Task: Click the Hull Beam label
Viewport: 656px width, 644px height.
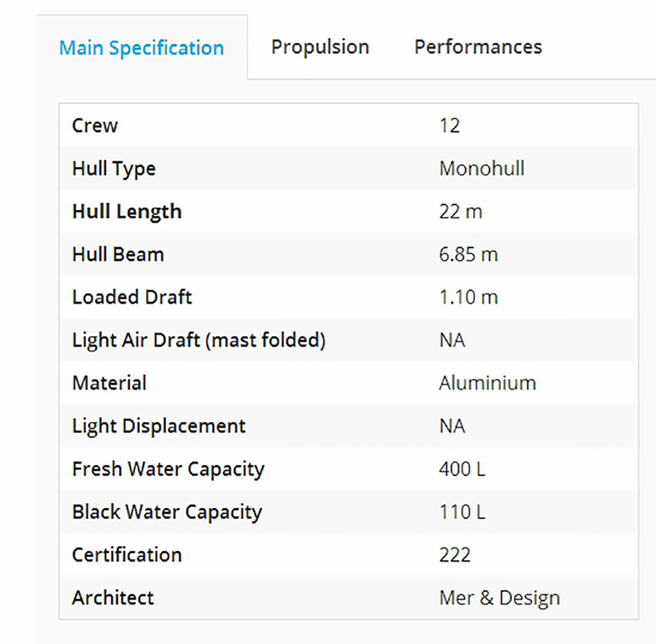Action: (x=118, y=254)
